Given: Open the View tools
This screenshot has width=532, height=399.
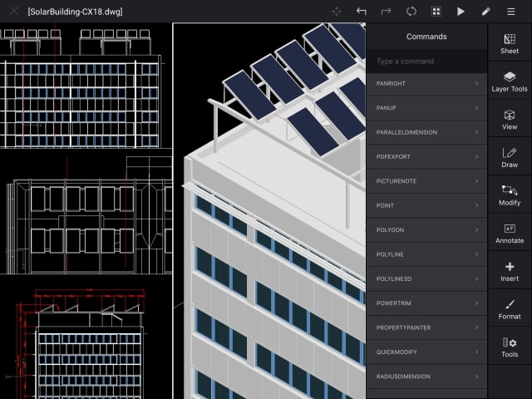Looking at the screenshot, I should click(x=510, y=120).
